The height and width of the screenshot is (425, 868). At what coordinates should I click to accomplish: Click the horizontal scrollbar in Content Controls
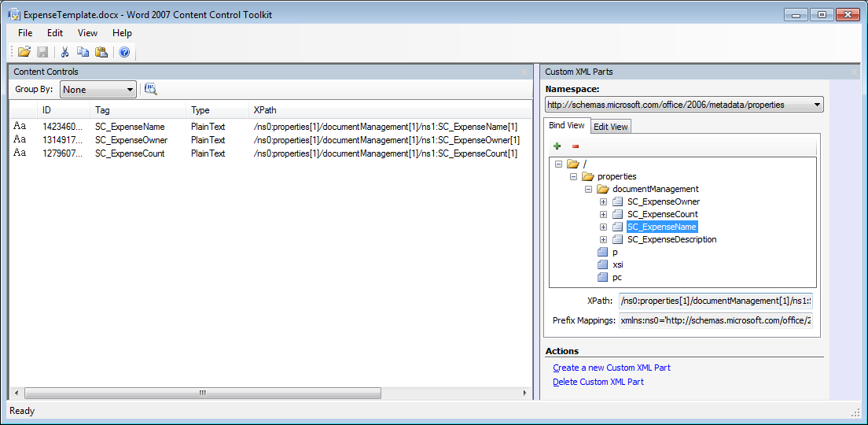coord(202,393)
